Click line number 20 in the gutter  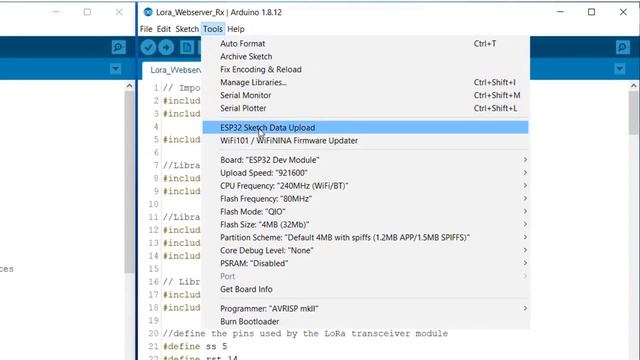pos(153,333)
